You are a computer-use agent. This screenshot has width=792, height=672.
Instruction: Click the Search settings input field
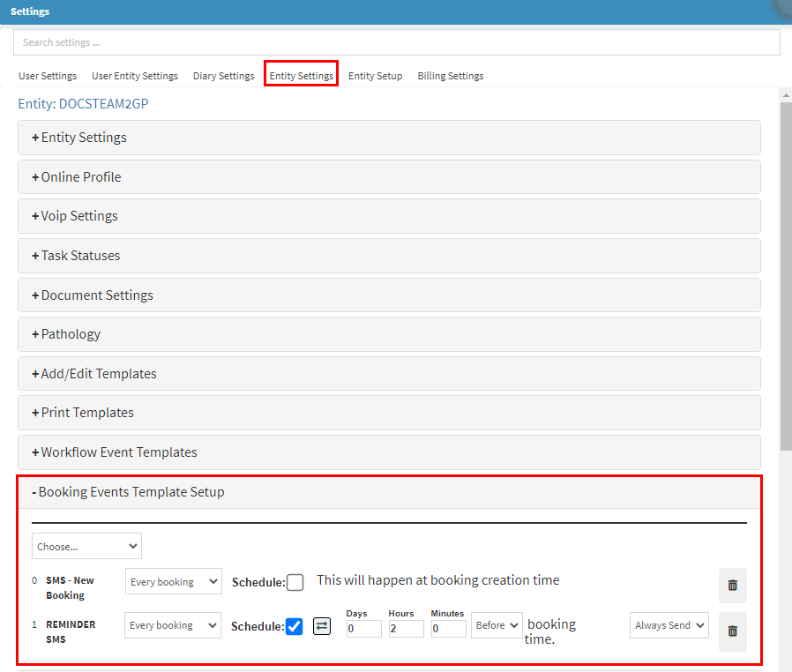[x=396, y=42]
